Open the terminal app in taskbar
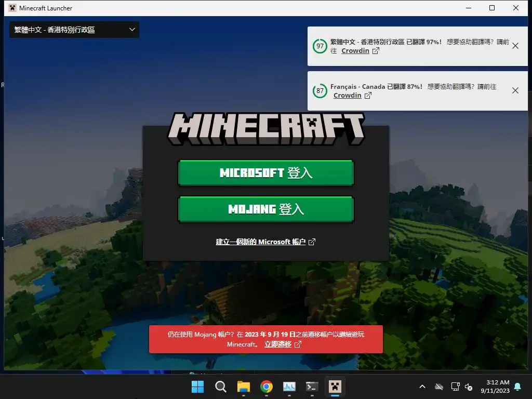This screenshot has width=532, height=399. (x=312, y=387)
